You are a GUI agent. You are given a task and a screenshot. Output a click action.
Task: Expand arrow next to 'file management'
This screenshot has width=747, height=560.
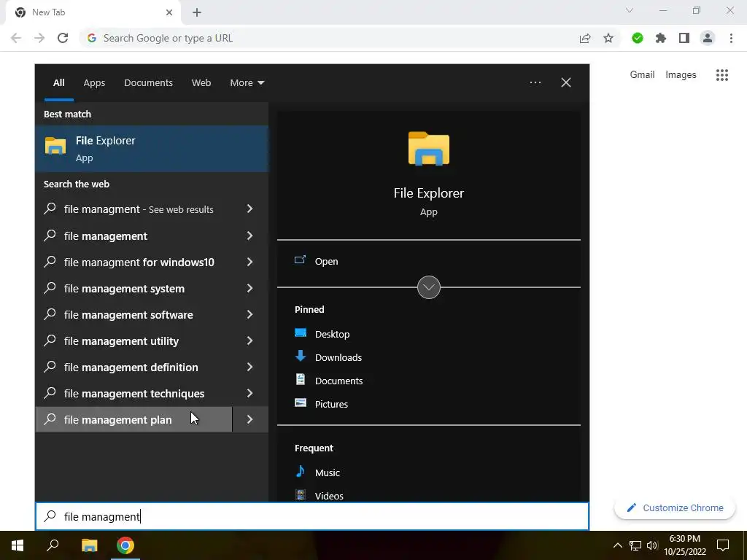[x=250, y=236]
